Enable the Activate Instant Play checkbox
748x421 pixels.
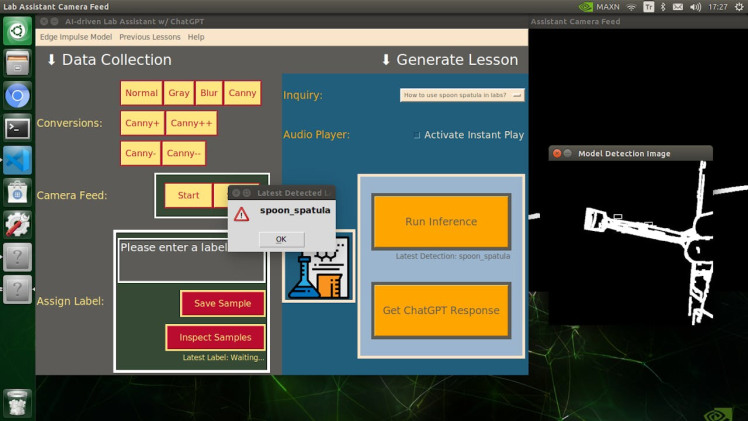tap(417, 135)
